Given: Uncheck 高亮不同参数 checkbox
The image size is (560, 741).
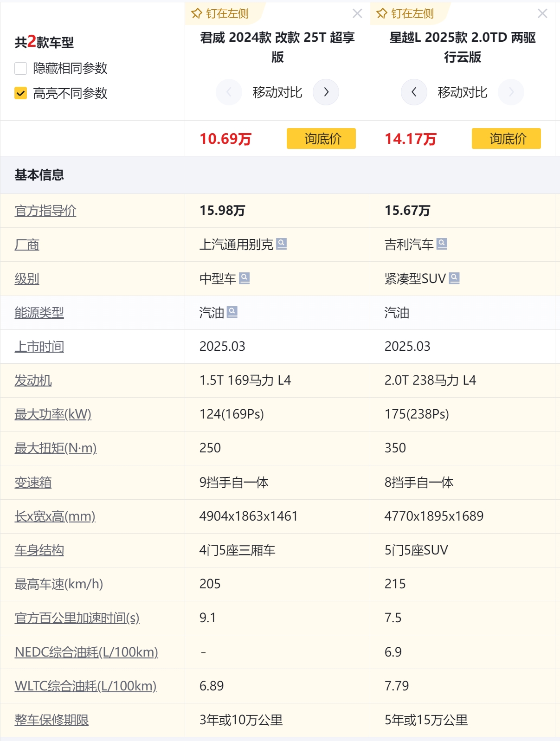Looking at the screenshot, I should 21,93.
